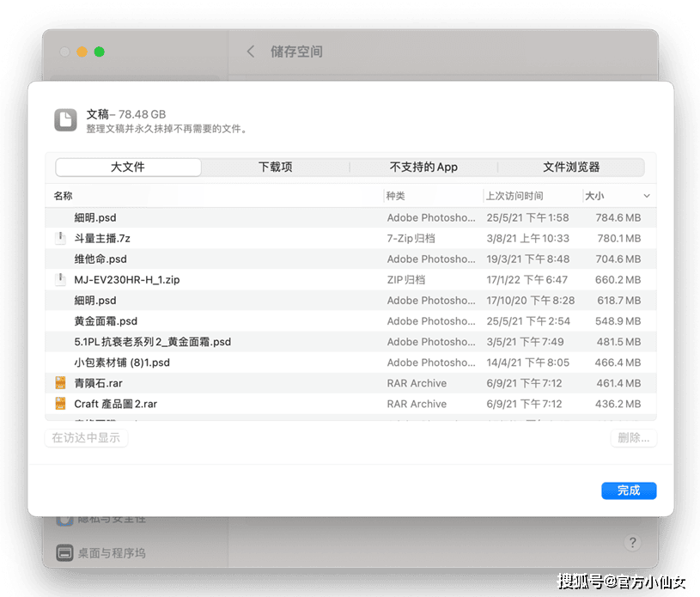
Task: Click the 删除... button
Action: point(634,437)
